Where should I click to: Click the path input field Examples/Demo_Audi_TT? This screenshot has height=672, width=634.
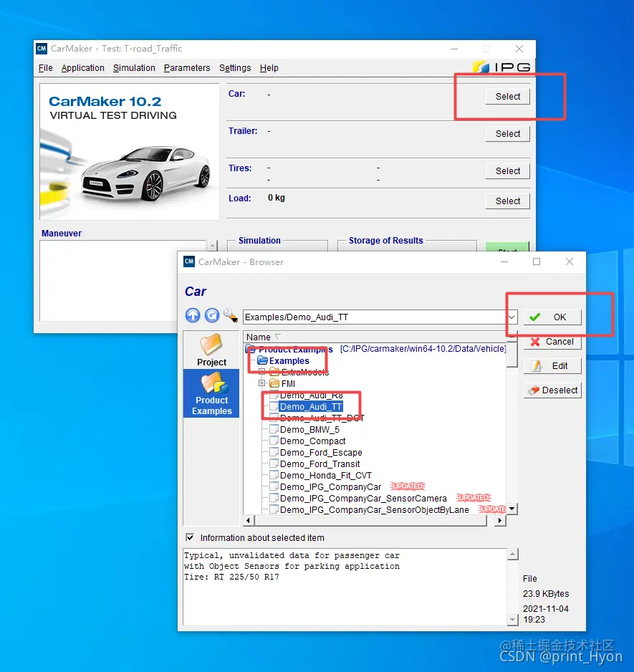375,317
